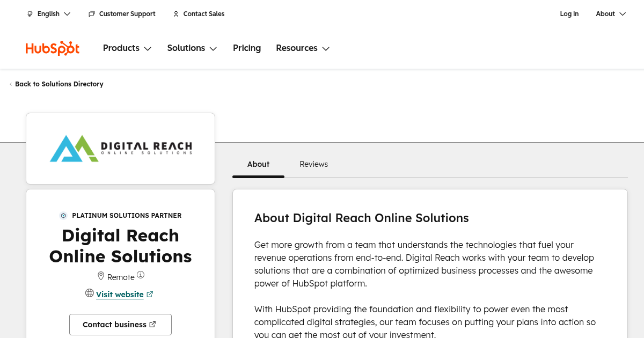Expand the Solutions navigation menu
This screenshot has height=338, width=644.
point(192,48)
